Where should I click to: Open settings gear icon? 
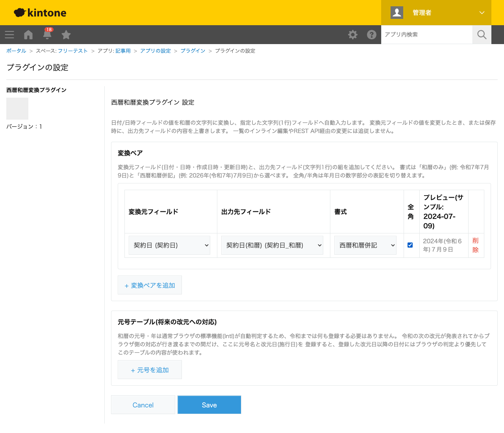pos(353,35)
